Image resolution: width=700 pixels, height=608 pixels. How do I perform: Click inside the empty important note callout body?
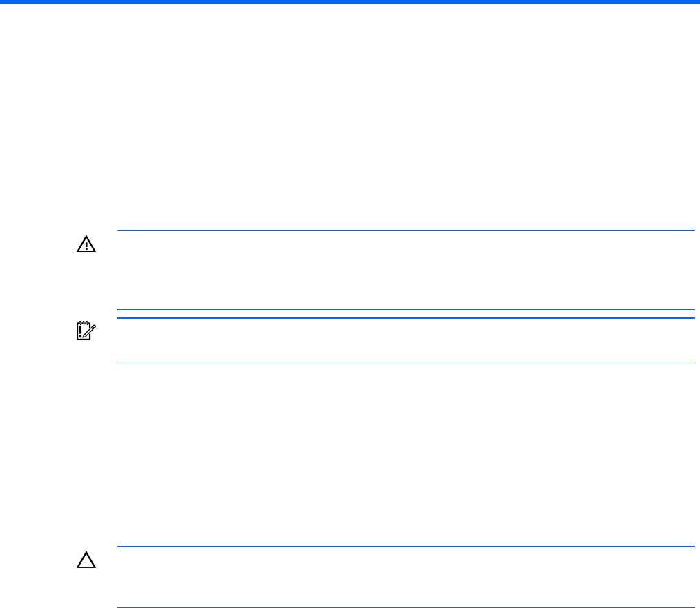coord(406,341)
